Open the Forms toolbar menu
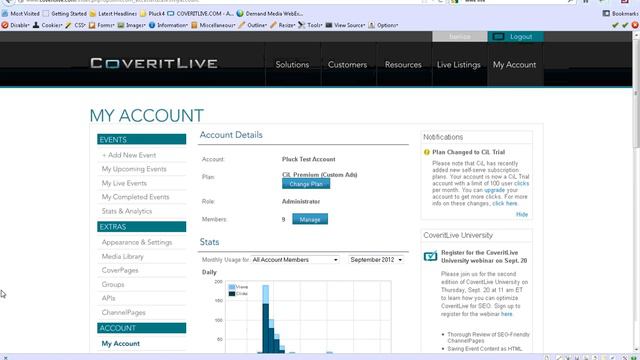 102,25
